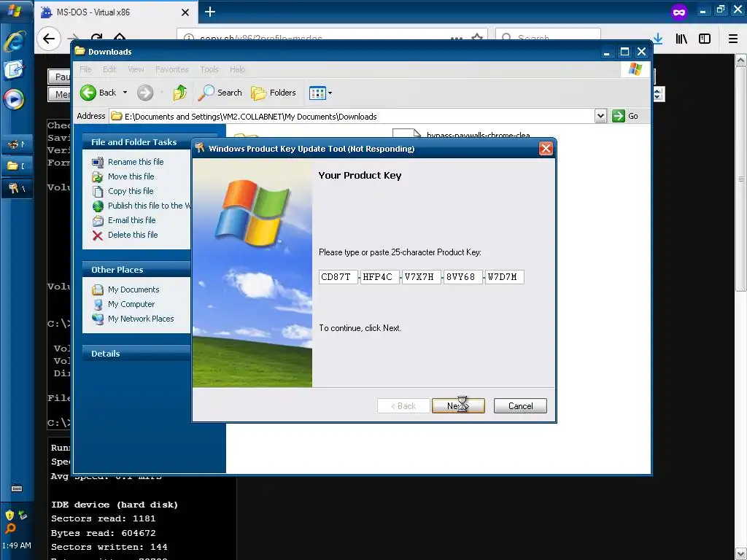Close the MS-DOS Virtual x86 tab
Image resolution: width=747 pixels, height=560 pixels.
point(185,12)
